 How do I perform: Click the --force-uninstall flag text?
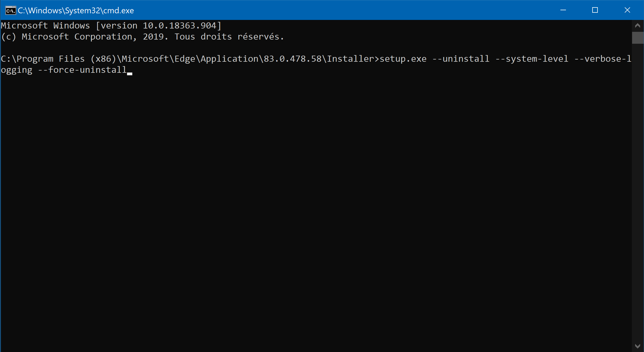coord(82,70)
